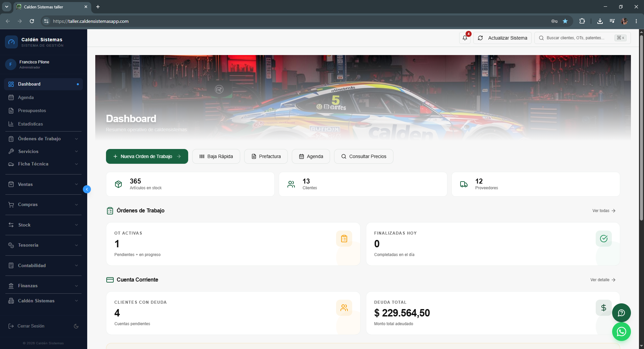Viewport: 644px width, 349px height.
Task: Click the Finalizadas Hoy checkmark icon
Action: pyautogui.click(x=604, y=239)
